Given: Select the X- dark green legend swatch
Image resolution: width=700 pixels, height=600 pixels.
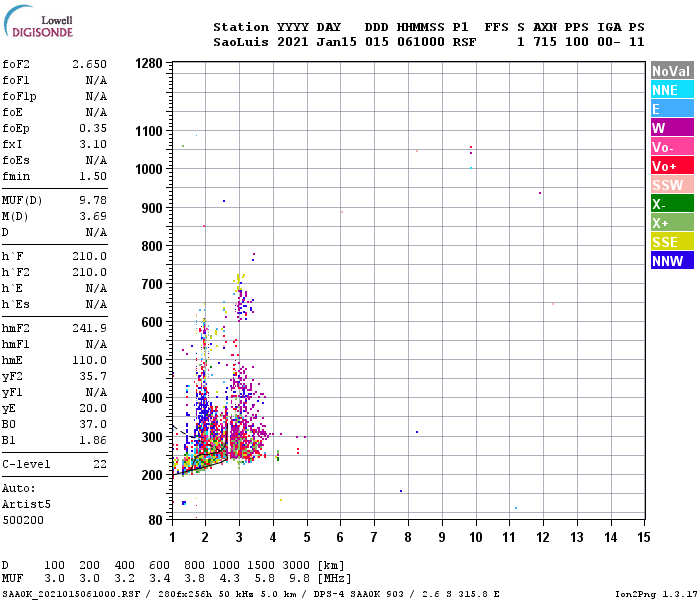Looking at the screenshot, I should point(672,204).
